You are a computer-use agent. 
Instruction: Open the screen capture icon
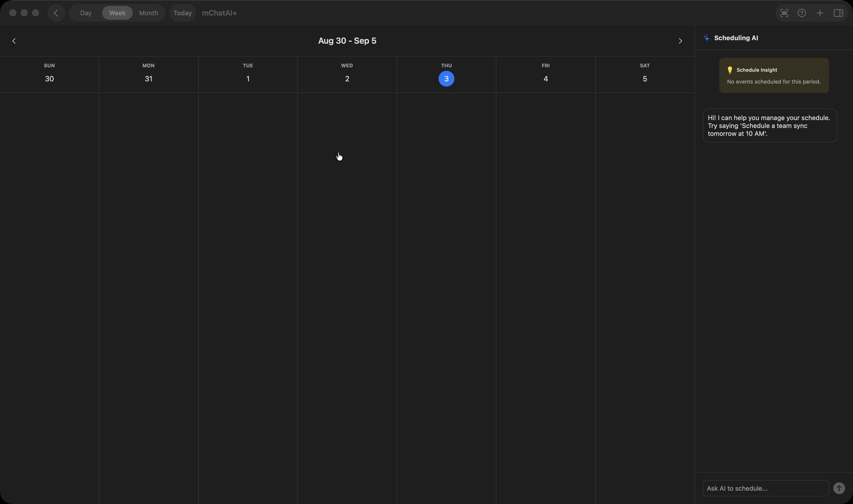784,13
